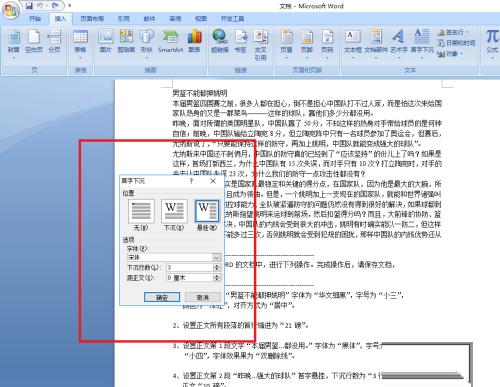Open the Page Number (页码) menu
The width and height of the screenshot is (500, 387).
tap(327, 44)
